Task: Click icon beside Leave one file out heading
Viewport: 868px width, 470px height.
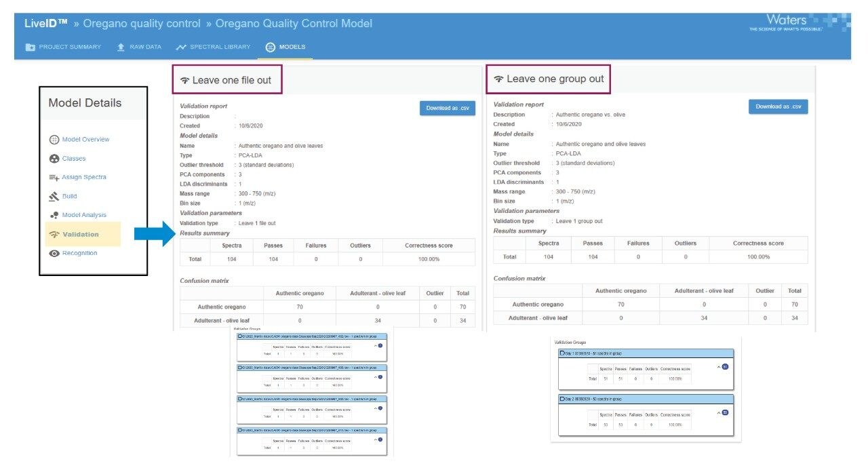Action: coord(184,80)
